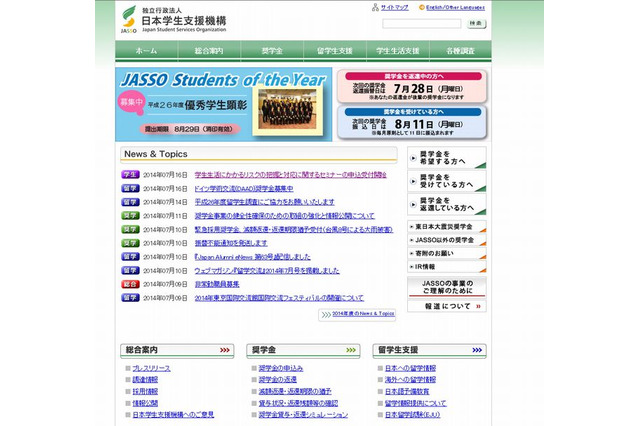Focus the site search input field
Screen dimensions: 640x426
(422, 24)
